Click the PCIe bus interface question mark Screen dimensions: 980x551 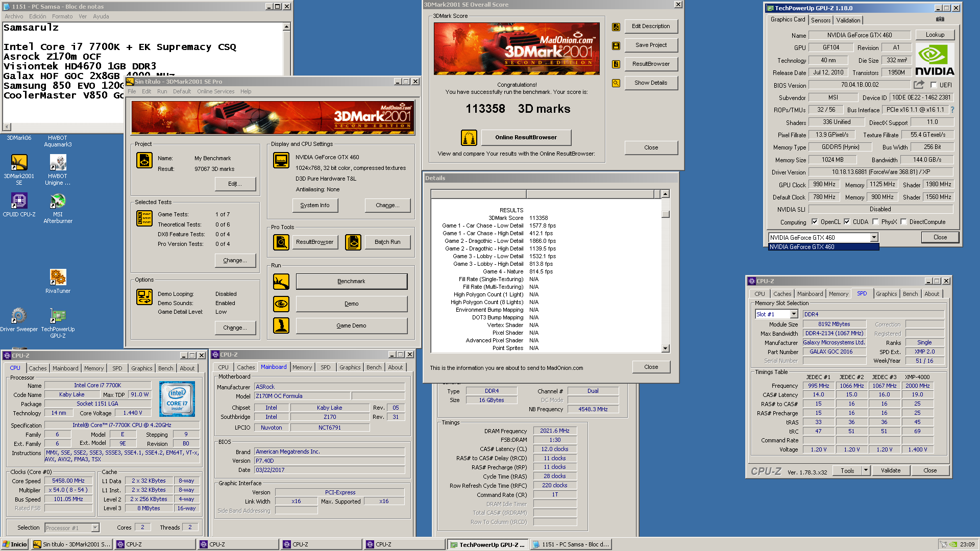(x=952, y=110)
